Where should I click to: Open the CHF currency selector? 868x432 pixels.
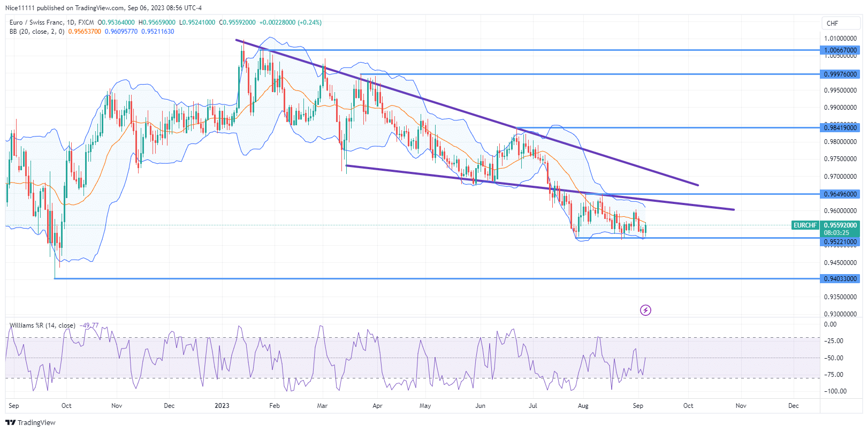(x=841, y=23)
